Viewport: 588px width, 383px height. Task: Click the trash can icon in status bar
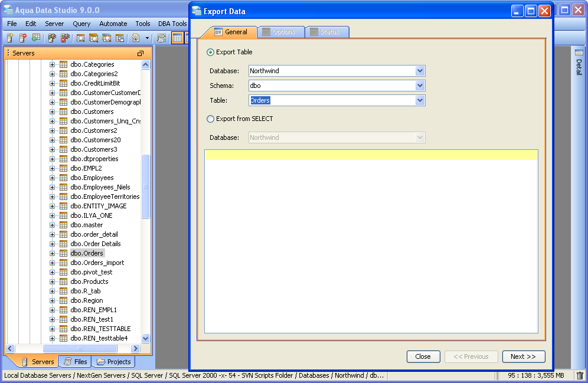click(580, 375)
